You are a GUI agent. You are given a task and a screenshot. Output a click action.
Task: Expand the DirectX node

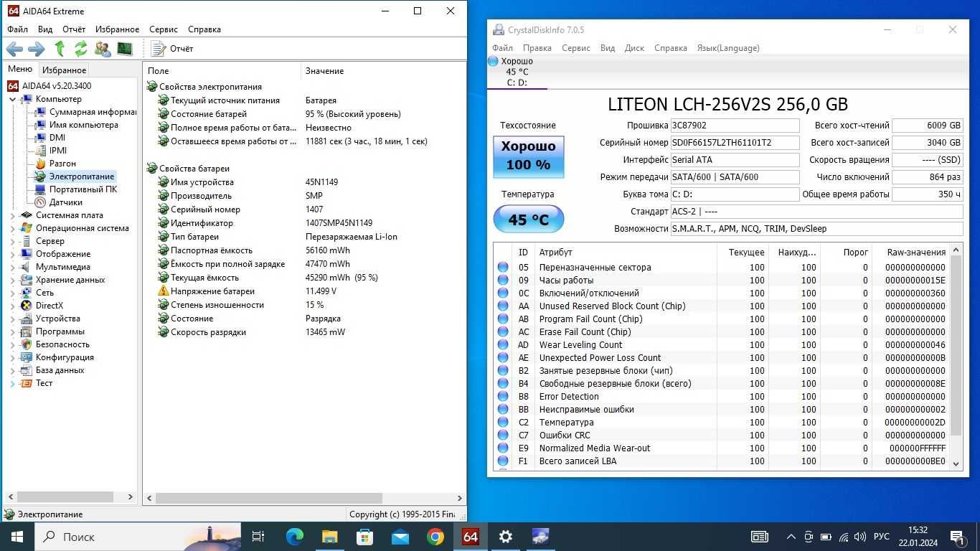click(x=13, y=306)
